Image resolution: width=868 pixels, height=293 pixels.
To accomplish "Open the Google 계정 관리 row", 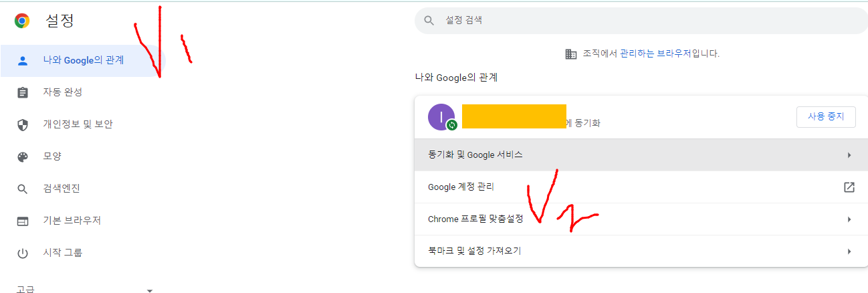I will tap(641, 187).
